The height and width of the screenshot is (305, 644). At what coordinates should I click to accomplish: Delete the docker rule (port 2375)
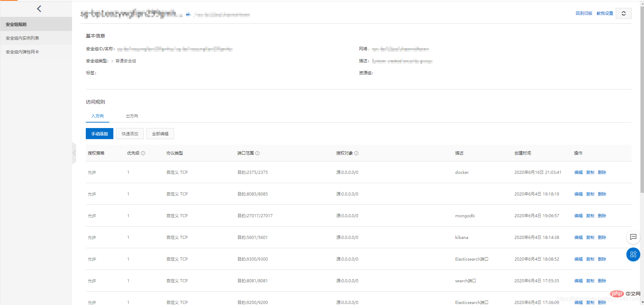point(602,172)
